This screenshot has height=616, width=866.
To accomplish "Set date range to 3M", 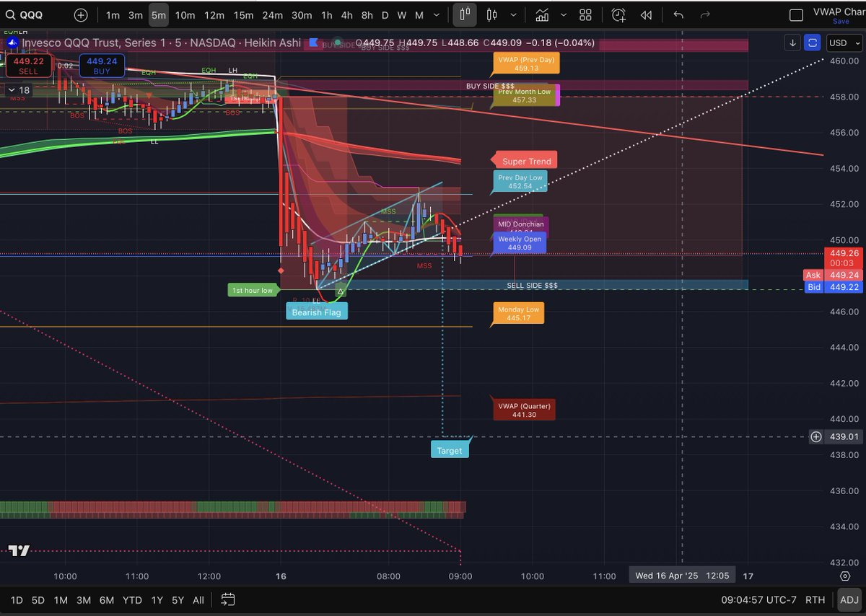I will 84,600.
